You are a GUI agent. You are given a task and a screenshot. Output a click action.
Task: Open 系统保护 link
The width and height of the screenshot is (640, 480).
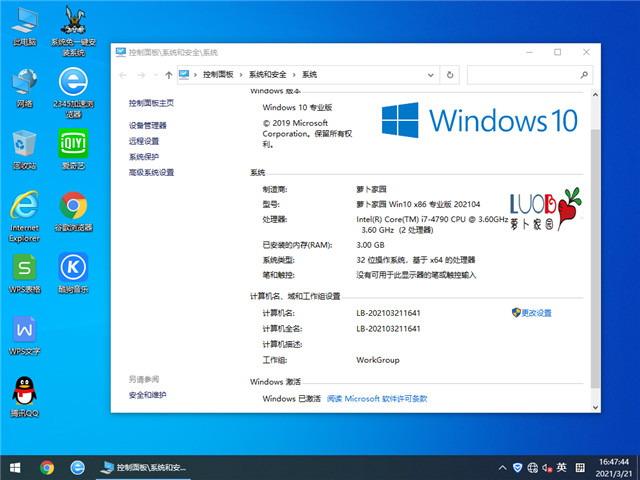144,157
